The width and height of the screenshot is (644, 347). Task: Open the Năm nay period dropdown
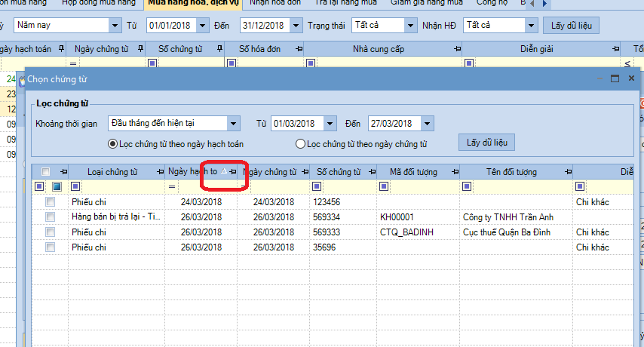coord(115,26)
